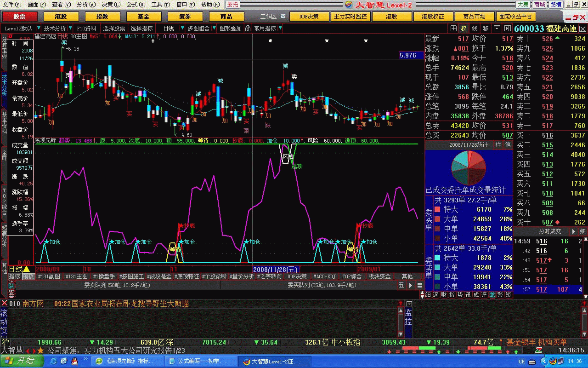Switch to the #131副图 template tab
The image size is (588, 368).
pyautogui.click(x=49, y=276)
